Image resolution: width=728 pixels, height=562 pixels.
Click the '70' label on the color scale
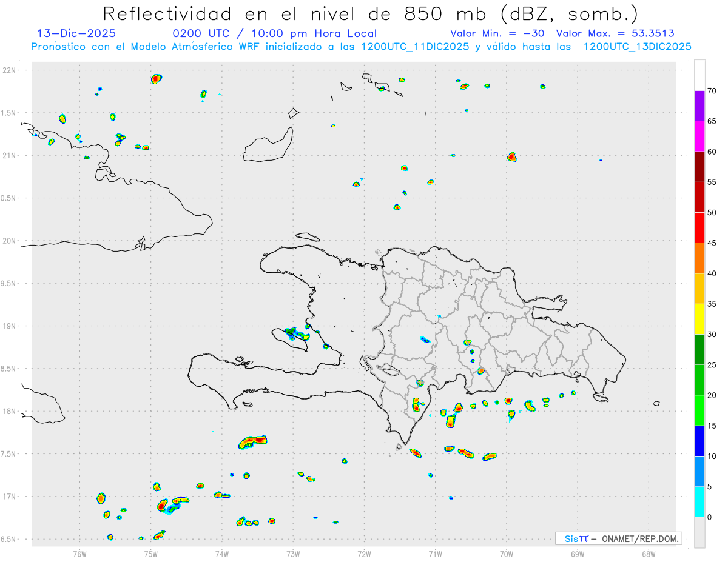(x=712, y=91)
